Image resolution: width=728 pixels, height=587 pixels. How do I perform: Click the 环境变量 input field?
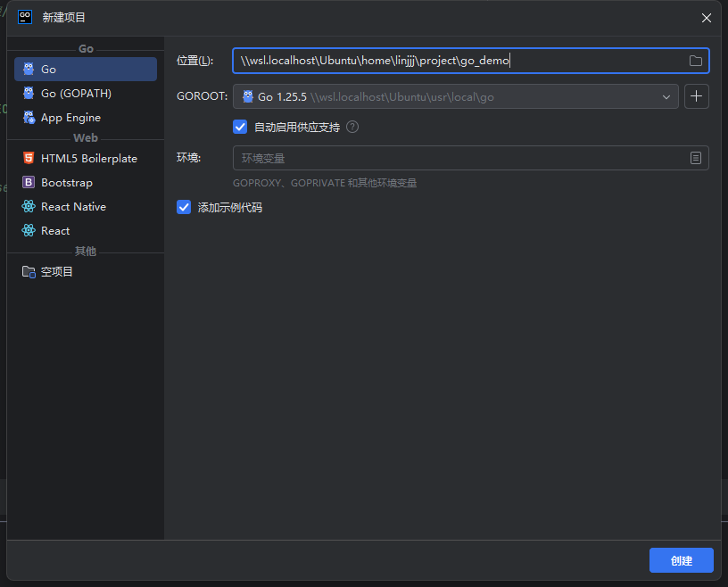coord(455,158)
